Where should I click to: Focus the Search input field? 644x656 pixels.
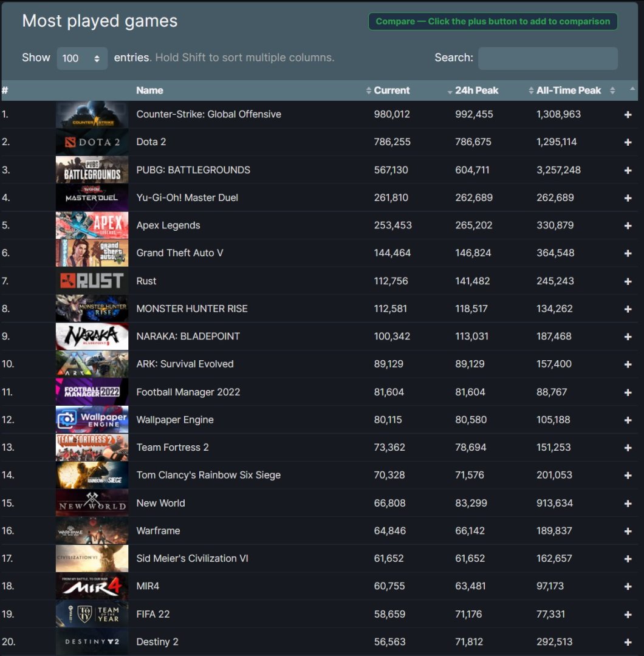[x=547, y=58]
